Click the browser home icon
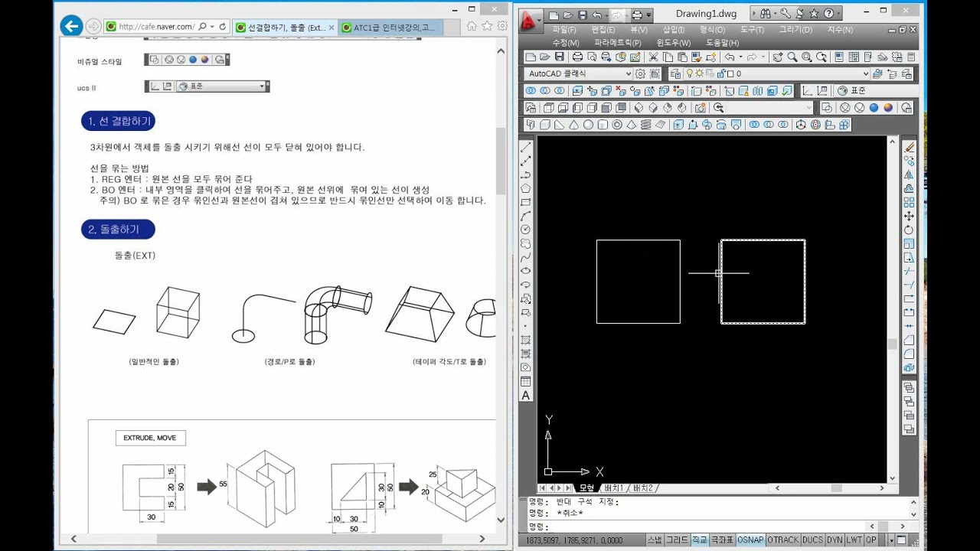Image resolution: width=980 pixels, height=551 pixels. (472, 26)
